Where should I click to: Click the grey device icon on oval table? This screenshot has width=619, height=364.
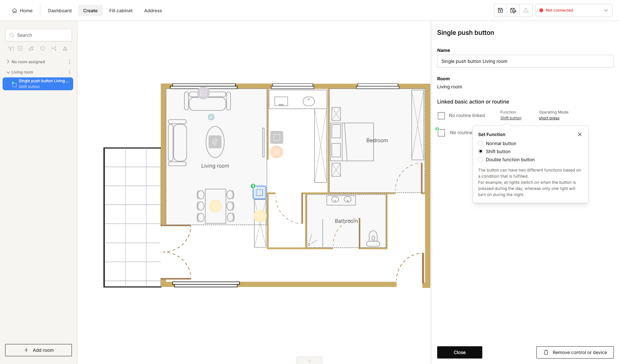click(215, 142)
